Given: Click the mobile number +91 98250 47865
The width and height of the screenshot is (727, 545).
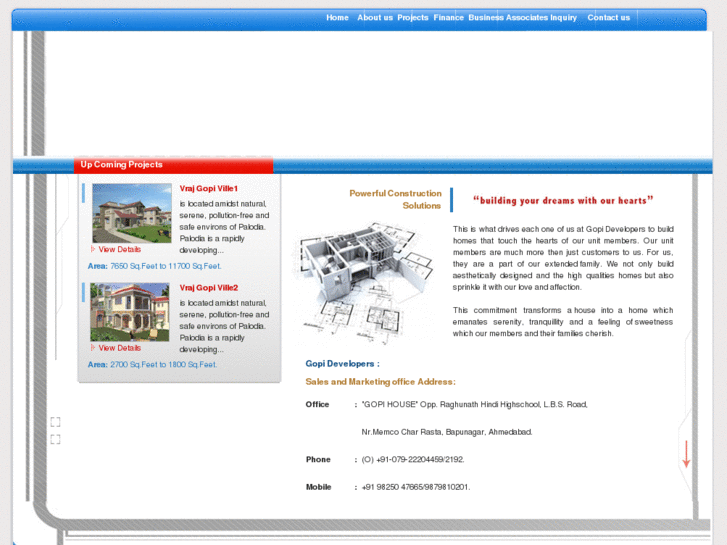Looking at the screenshot, I should click(x=415, y=487).
